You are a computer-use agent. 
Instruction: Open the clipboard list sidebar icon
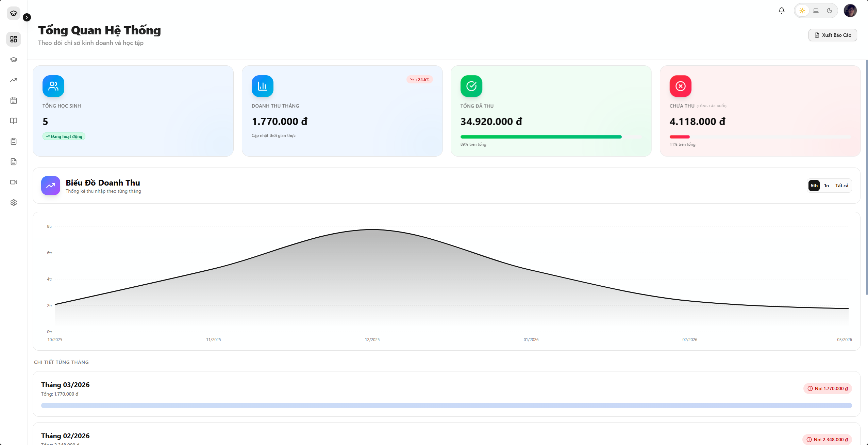(14, 141)
